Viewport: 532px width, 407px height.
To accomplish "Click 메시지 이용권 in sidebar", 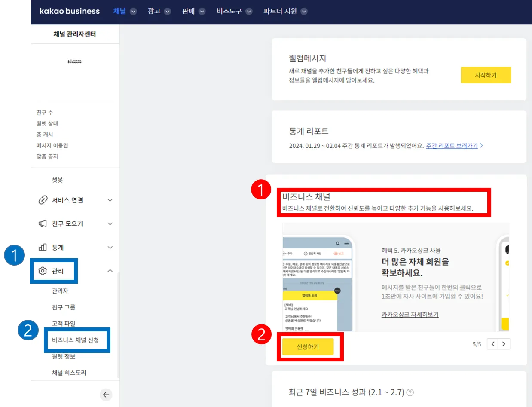I will point(52,145).
